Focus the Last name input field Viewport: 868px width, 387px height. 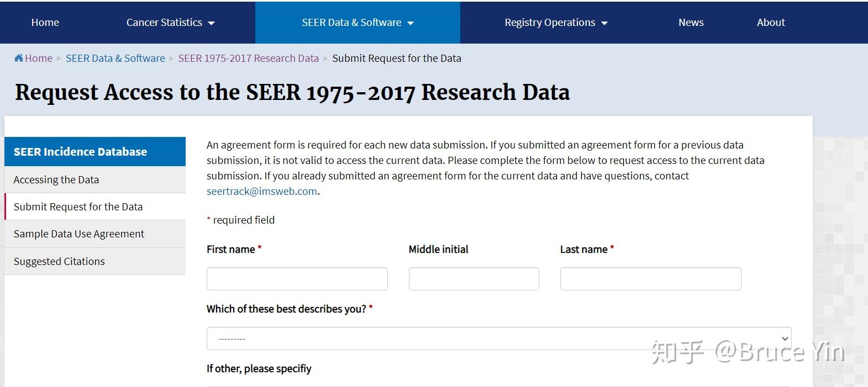click(x=650, y=279)
